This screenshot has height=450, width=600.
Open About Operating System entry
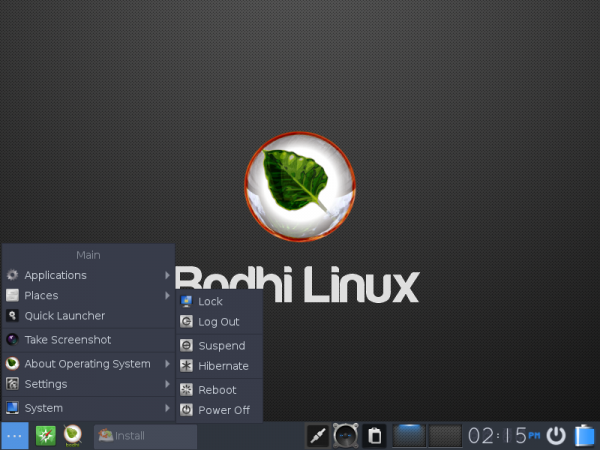click(x=88, y=364)
